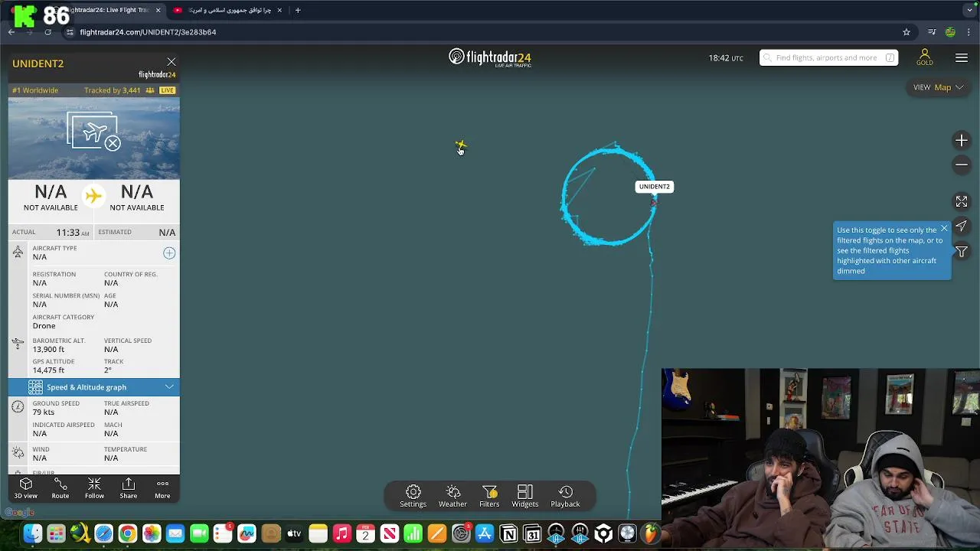The width and height of the screenshot is (980, 551).
Task: Open Google Chrome from the dock
Action: (127, 533)
